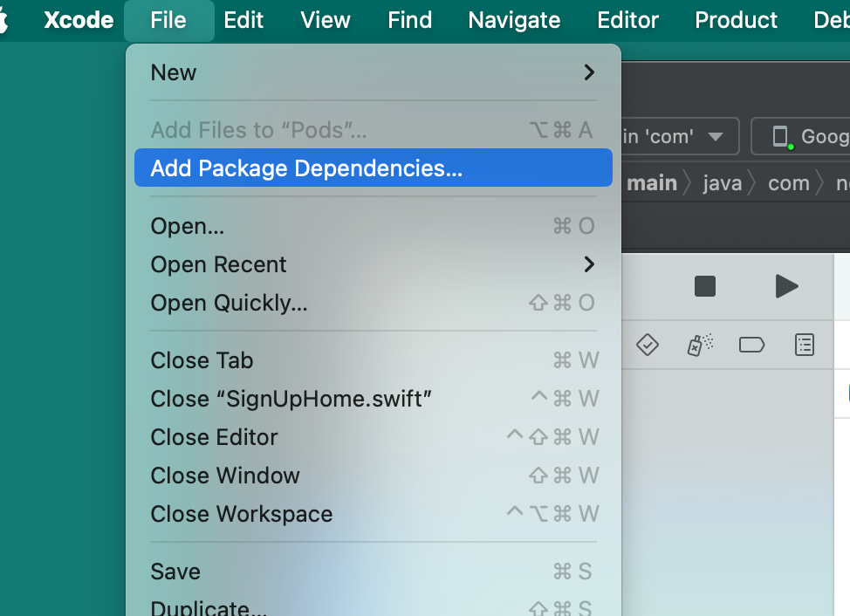Choose Close Window
Screen dimensions: 850x616
[373, 476]
